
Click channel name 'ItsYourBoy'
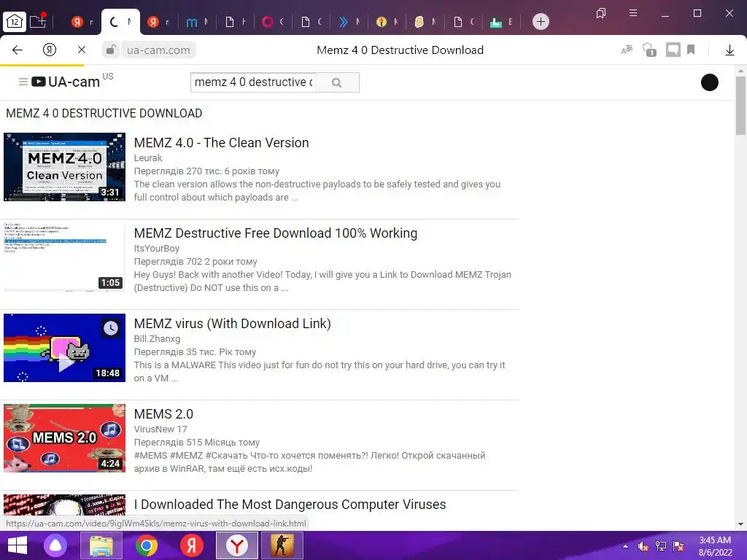coord(157,249)
